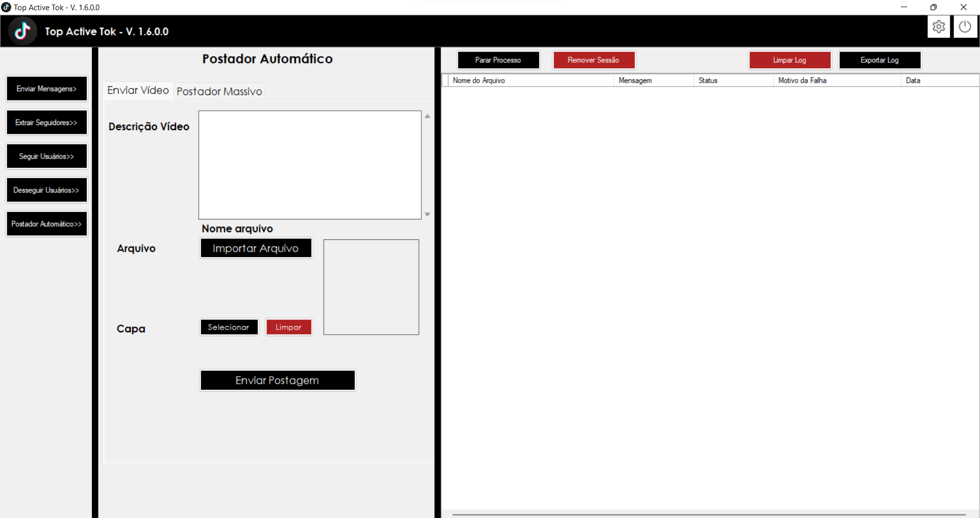Switch to the Enviar Vídeo tab
Screen dimensions: 980x518
(137, 90)
